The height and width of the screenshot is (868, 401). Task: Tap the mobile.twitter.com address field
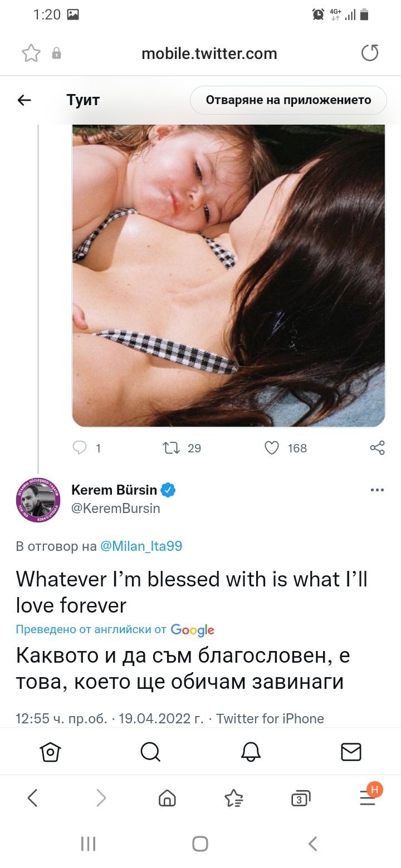pyautogui.click(x=209, y=53)
